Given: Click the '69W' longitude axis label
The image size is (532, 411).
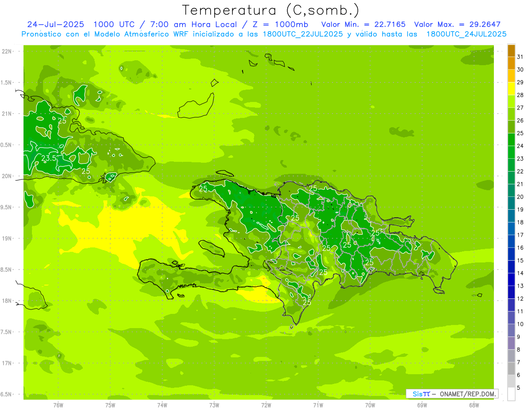Looking at the screenshot, I should pyautogui.click(x=422, y=405).
